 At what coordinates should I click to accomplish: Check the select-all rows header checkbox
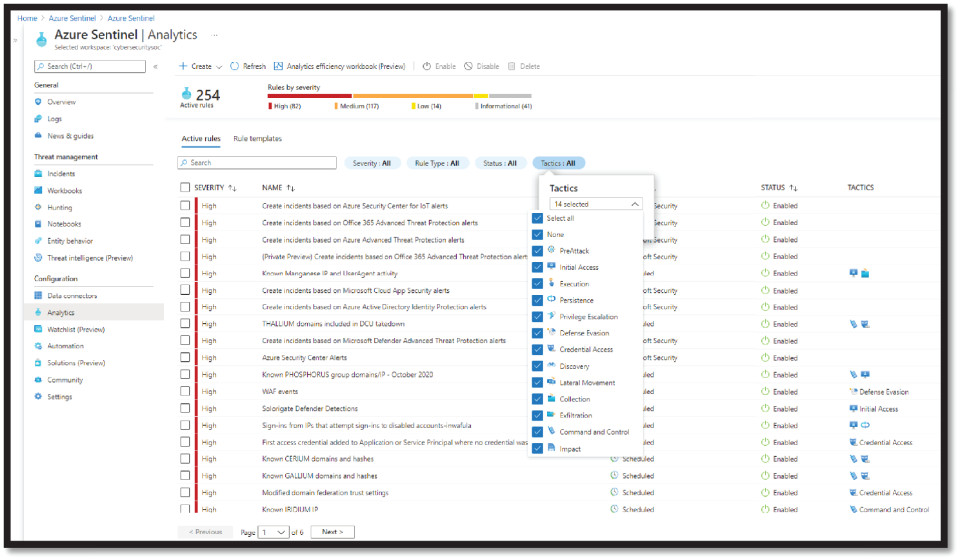(185, 187)
